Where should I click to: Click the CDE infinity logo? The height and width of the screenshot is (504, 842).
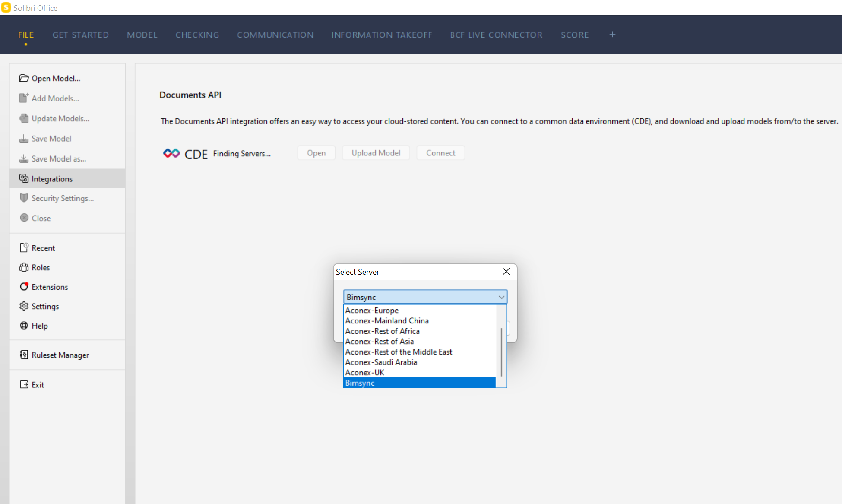171,153
